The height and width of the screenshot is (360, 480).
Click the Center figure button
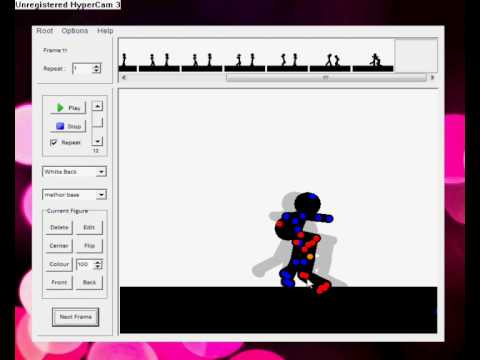(59, 246)
